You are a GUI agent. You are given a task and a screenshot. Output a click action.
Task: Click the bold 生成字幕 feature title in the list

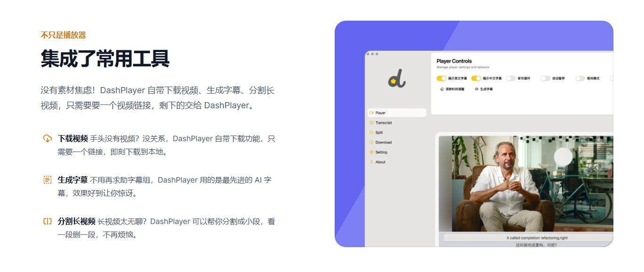click(x=72, y=180)
